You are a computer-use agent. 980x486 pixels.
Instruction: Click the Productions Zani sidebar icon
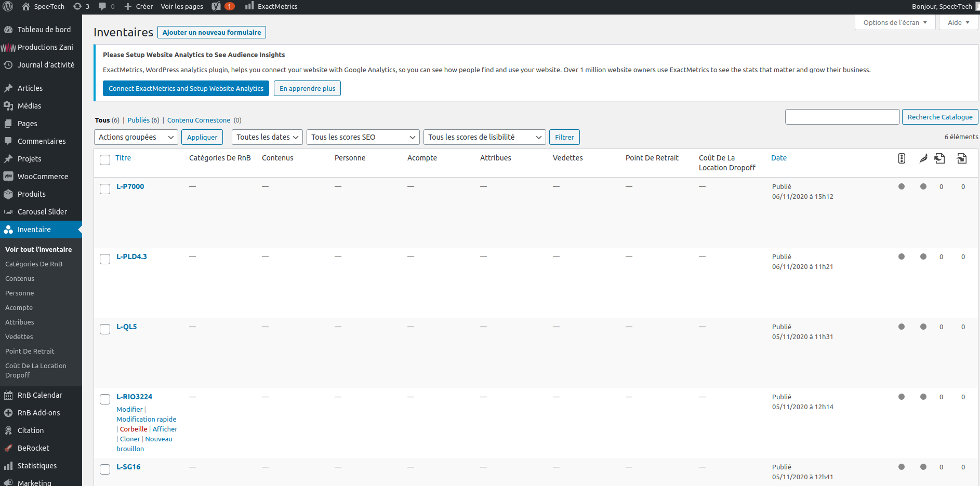[x=8, y=47]
